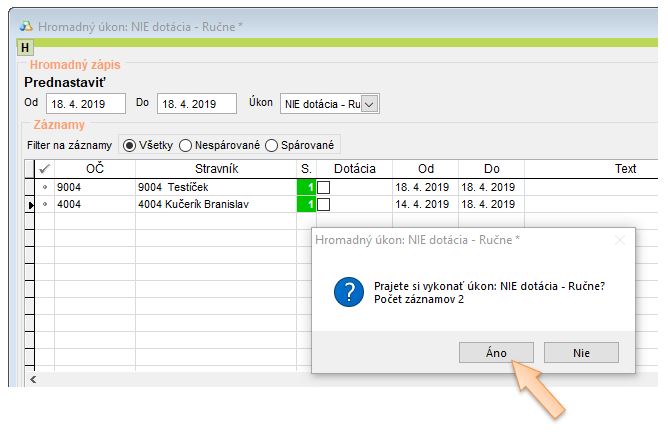This screenshot has height=438, width=668.
Task: Open the Úkon dropdown list
Action: point(369,103)
